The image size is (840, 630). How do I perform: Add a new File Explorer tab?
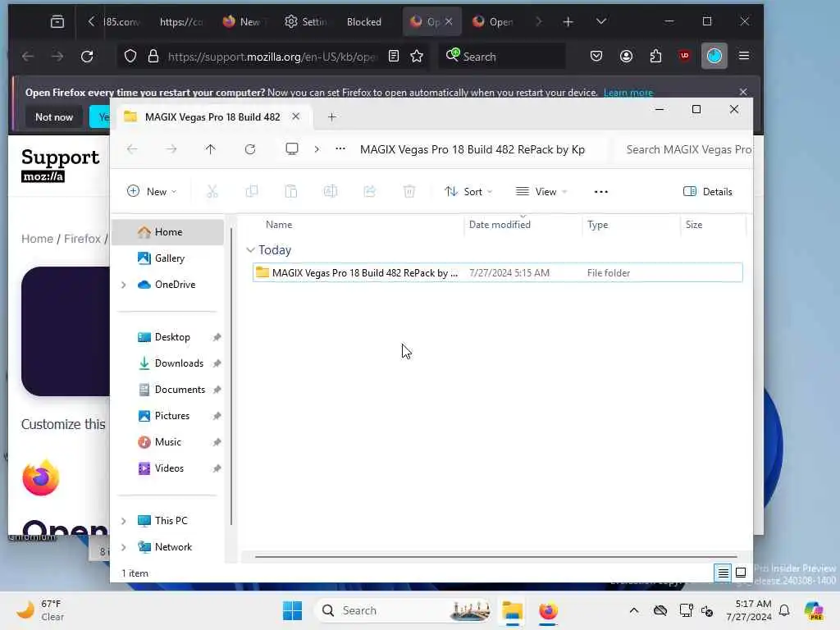[331, 116]
